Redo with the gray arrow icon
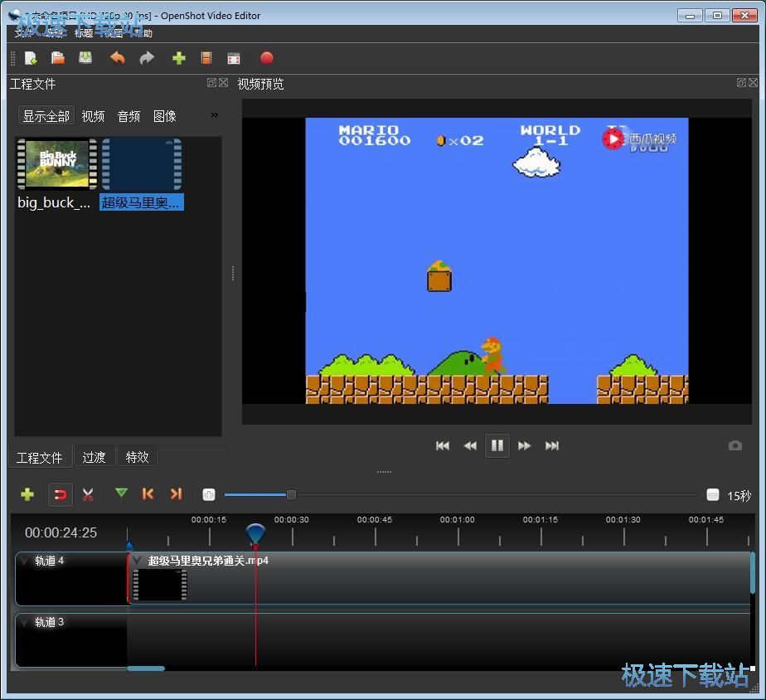The image size is (766, 700). (147, 58)
